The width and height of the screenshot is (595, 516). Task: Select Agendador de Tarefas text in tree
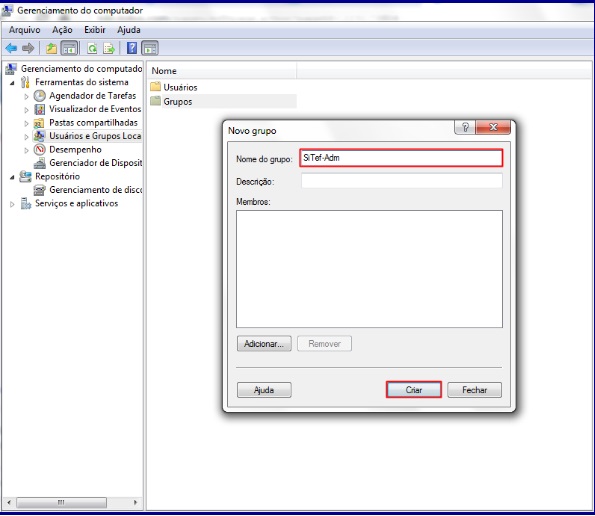point(93,96)
